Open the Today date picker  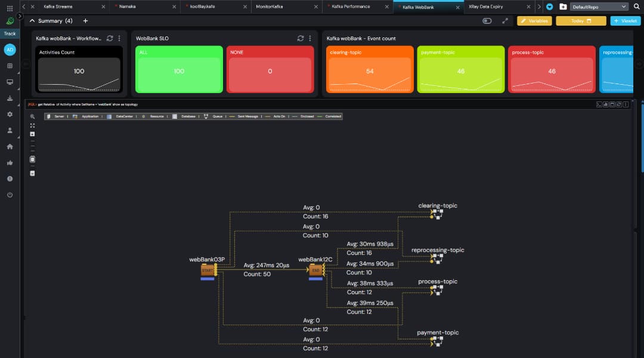point(581,20)
